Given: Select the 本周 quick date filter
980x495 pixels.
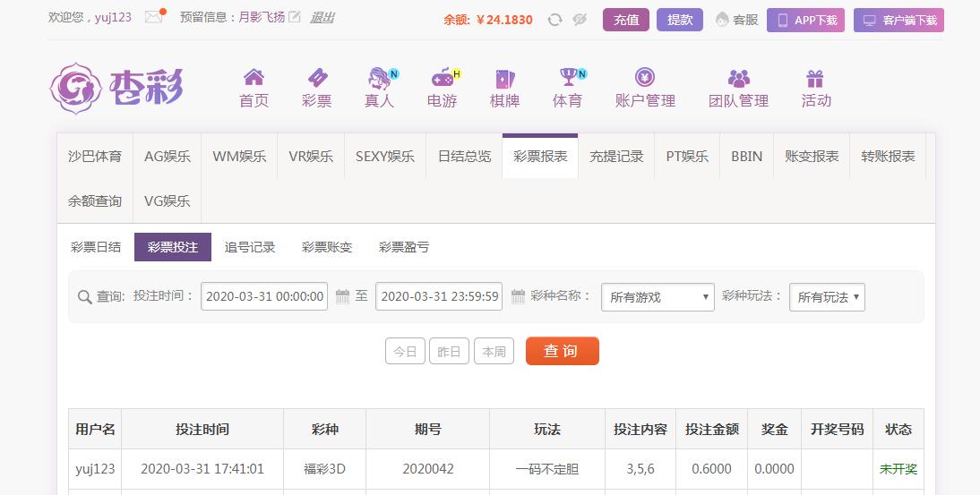Looking at the screenshot, I should click(x=494, y=352).
